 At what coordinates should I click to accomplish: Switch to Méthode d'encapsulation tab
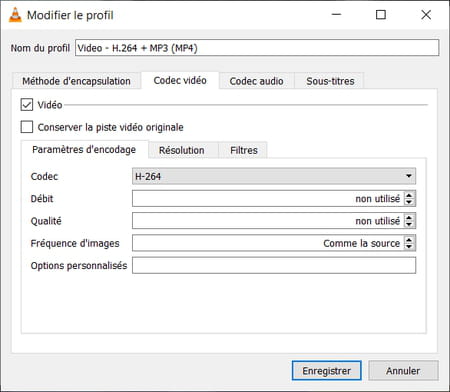(x=76, y=81)
